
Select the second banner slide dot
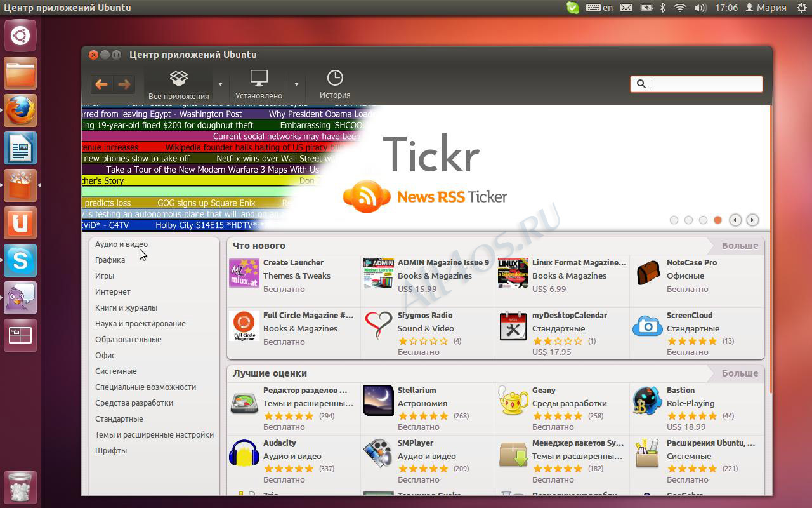[x=688, y=220]
